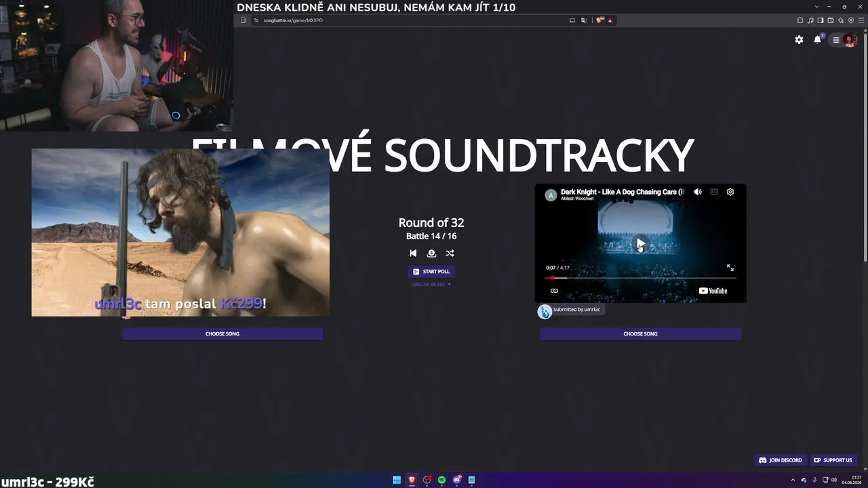Play the Dark Knight video
The image size is (868, 488).
[640, 244]
